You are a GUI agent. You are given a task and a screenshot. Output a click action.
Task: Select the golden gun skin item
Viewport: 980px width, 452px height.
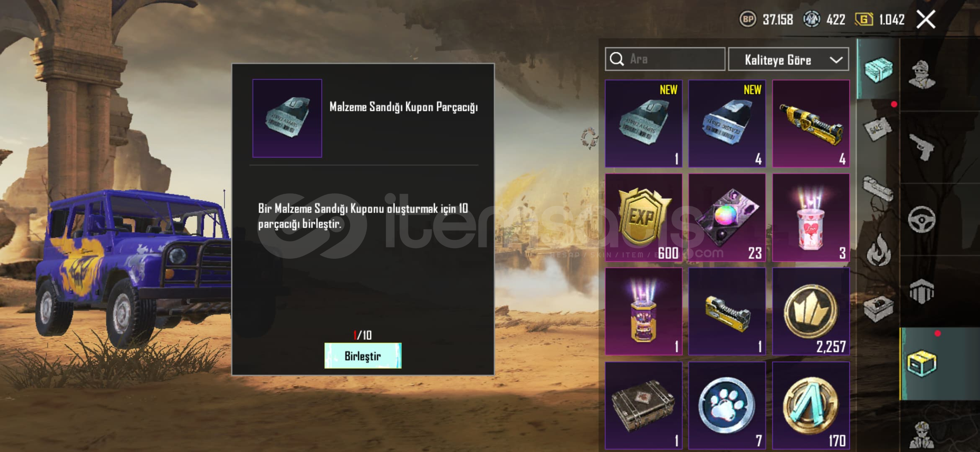(x=811, y=124)
